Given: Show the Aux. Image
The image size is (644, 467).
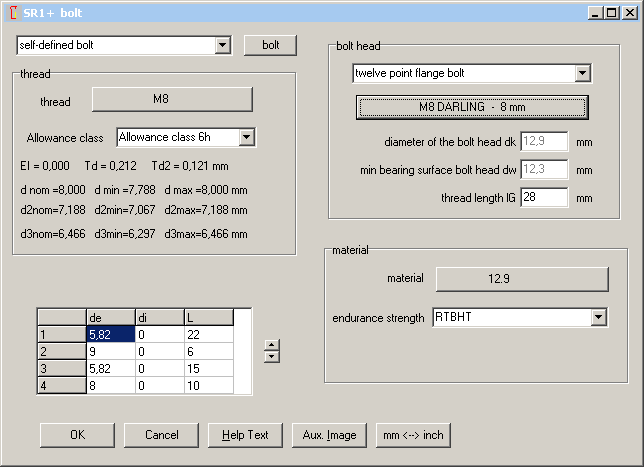Looking at the screenshot, I should [329, 435].
